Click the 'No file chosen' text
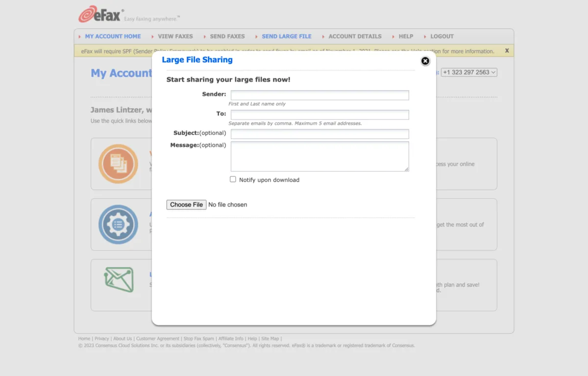This screenshot has width=588, height=376. [228, 205]
